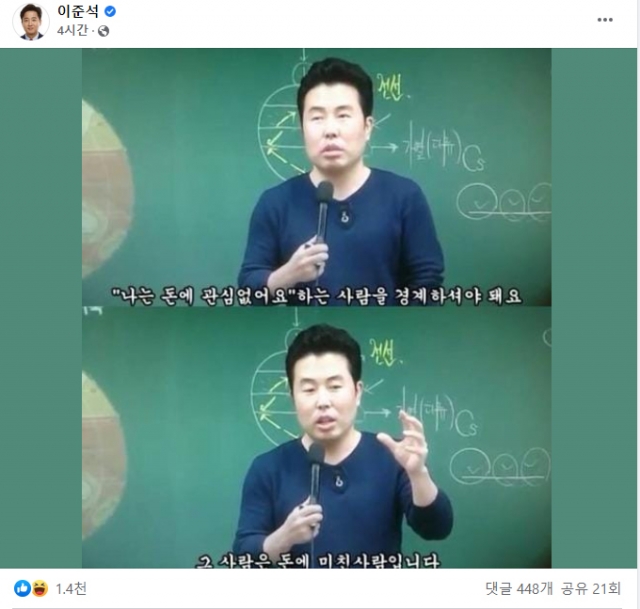Show the 댓글 448개 comments
640x609 pixels.
519,588
